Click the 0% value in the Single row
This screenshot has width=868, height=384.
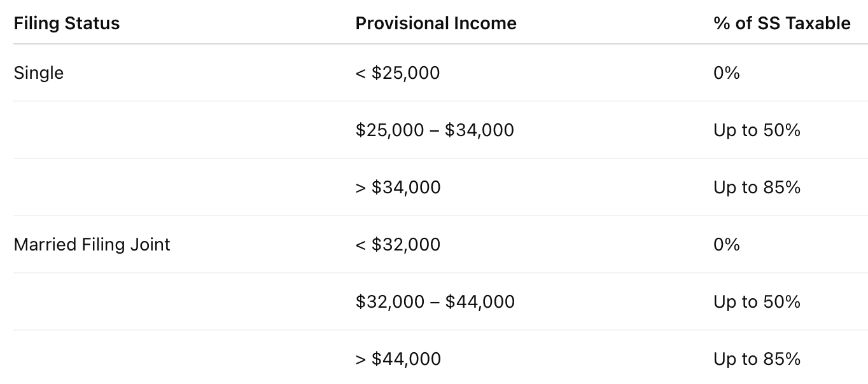click(x=727, y=73)
